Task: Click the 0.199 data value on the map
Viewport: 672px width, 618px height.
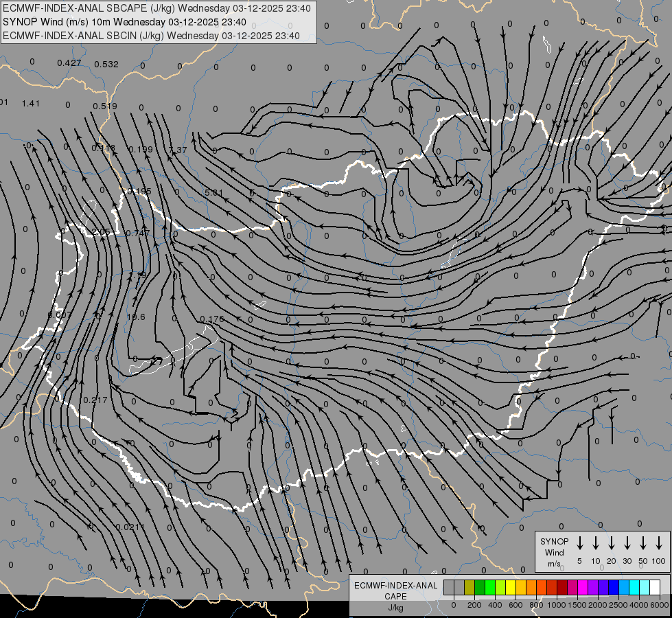Action: point(141,149)
